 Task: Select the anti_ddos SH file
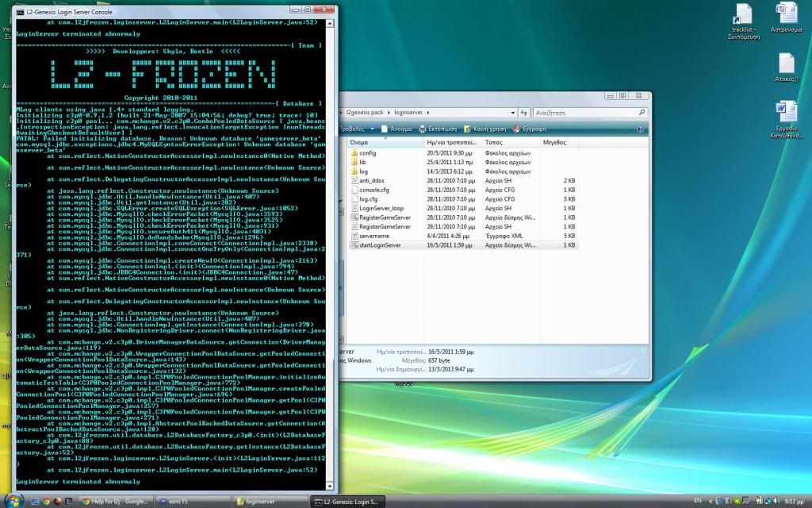(371, 181)
